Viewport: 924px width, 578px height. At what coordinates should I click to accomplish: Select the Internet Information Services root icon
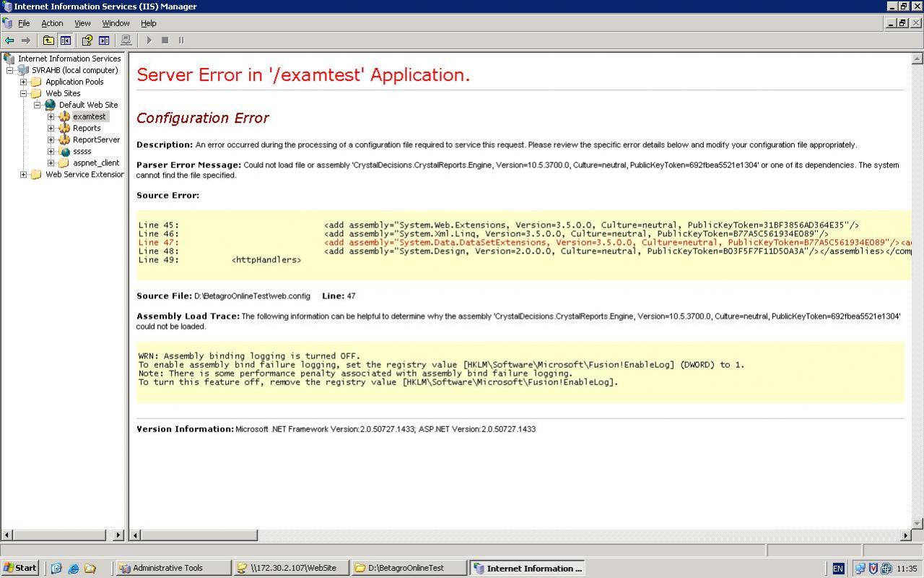[x=9, y=59]
